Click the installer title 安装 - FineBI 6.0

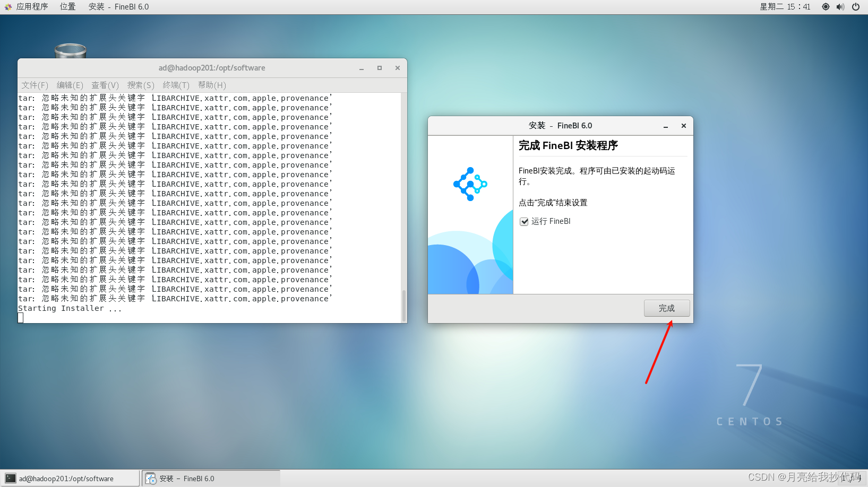point(560,126)
